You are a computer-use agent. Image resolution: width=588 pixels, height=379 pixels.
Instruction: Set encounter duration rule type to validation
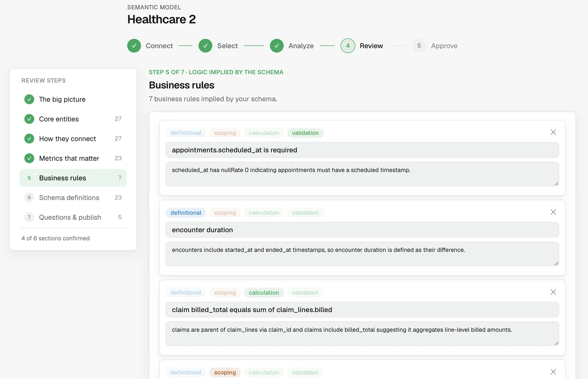point(305,213)
